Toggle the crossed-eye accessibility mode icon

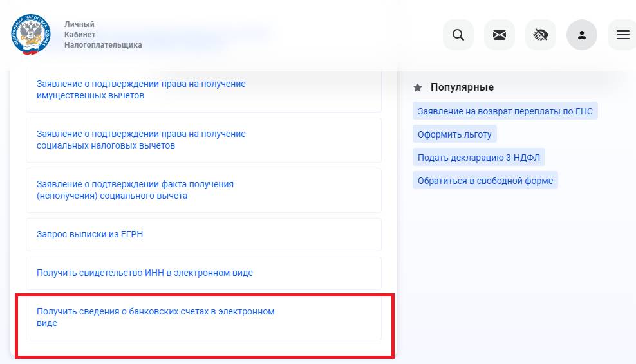(x=541, y=35)
